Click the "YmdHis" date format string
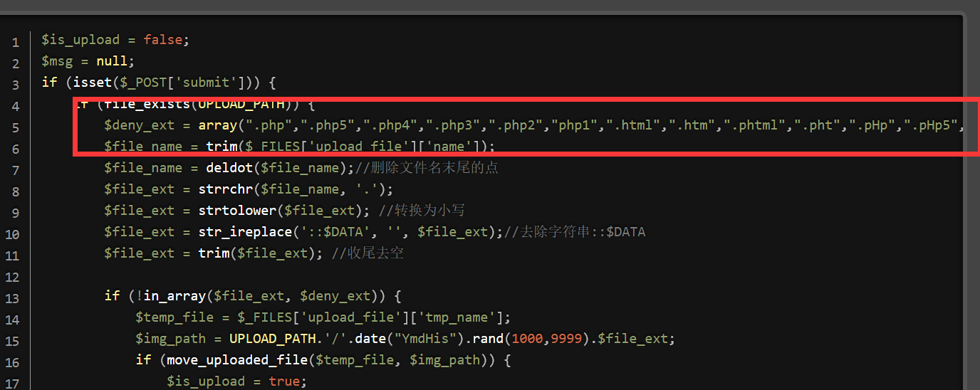The height and width of the screenshot is (390, 980). [424, 339]
